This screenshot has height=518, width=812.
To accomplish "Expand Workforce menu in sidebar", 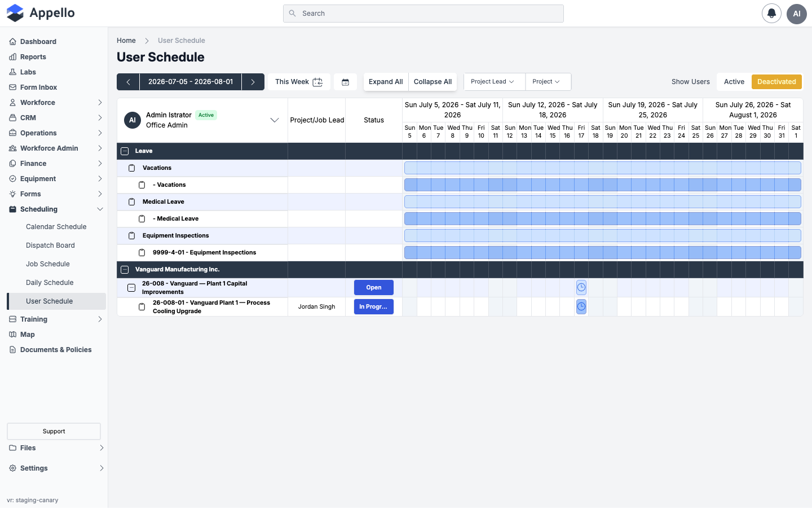I will [x=56, y=103].
